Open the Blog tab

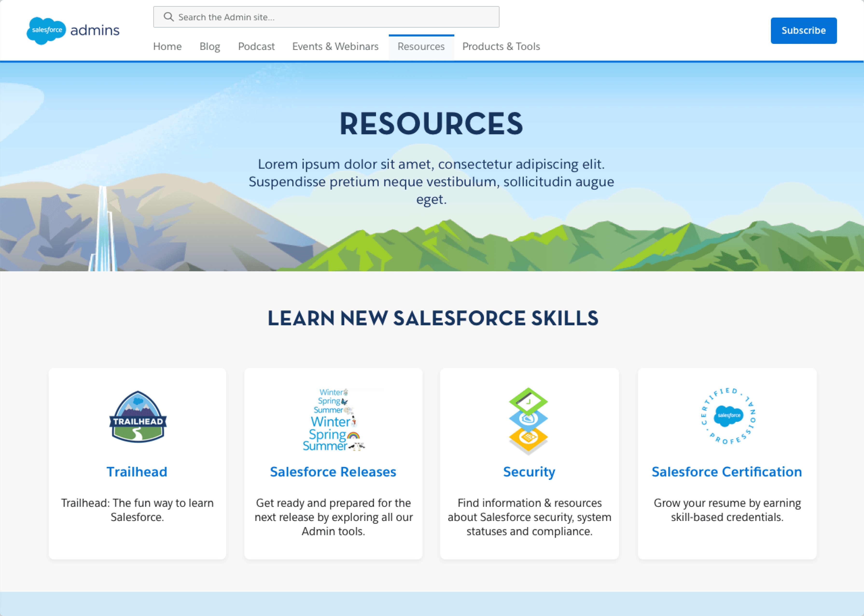210,46
